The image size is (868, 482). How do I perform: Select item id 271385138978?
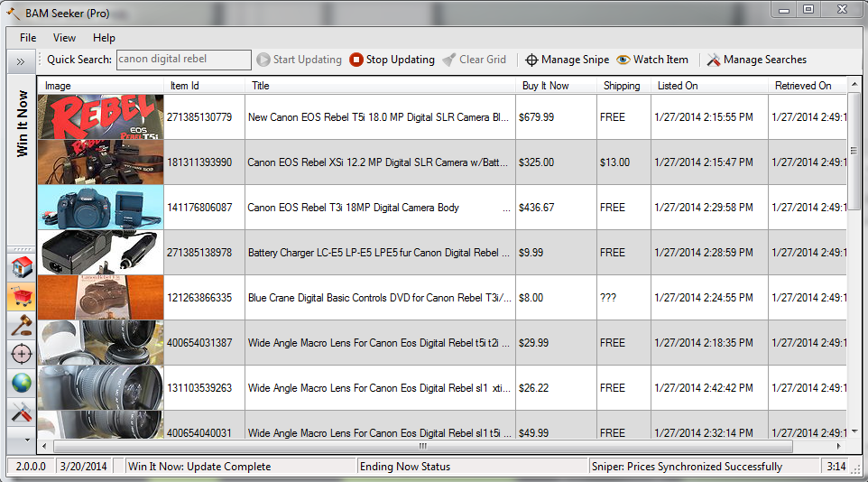[199, 253]
